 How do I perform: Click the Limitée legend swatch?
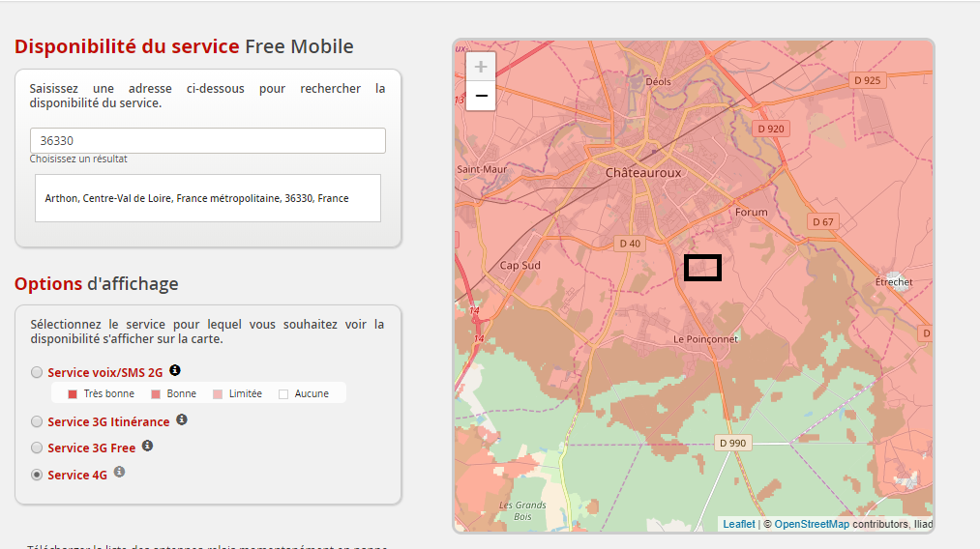218,393
